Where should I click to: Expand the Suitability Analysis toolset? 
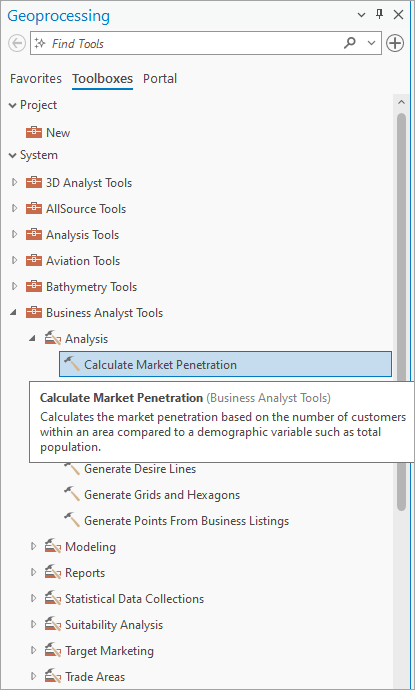[33, 624]
